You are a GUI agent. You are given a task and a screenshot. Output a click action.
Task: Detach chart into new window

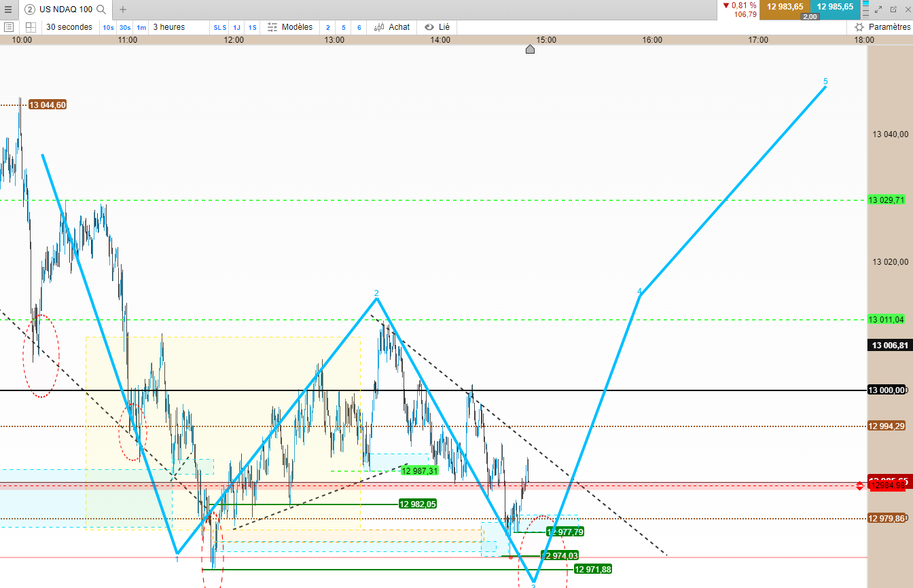tap(894, 10)
